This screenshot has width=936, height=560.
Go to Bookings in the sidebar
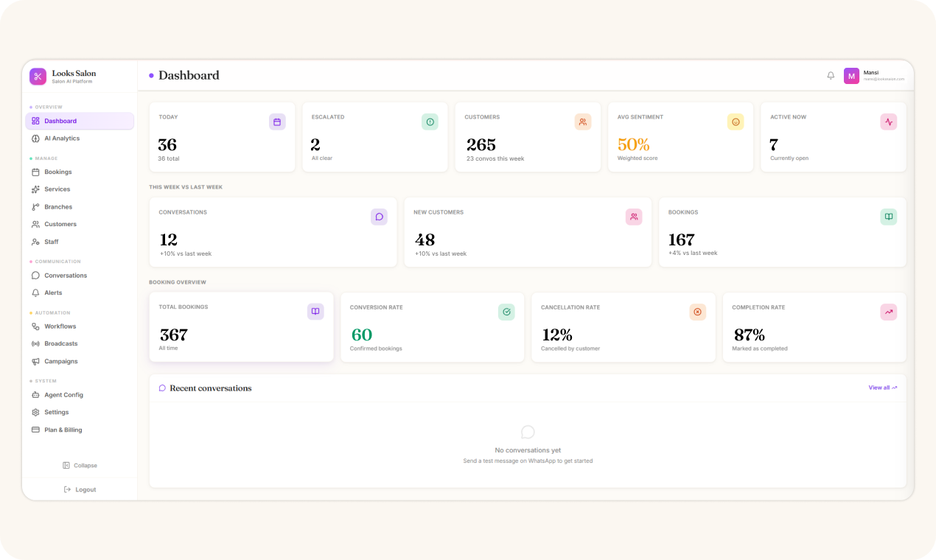pos(80,172)
